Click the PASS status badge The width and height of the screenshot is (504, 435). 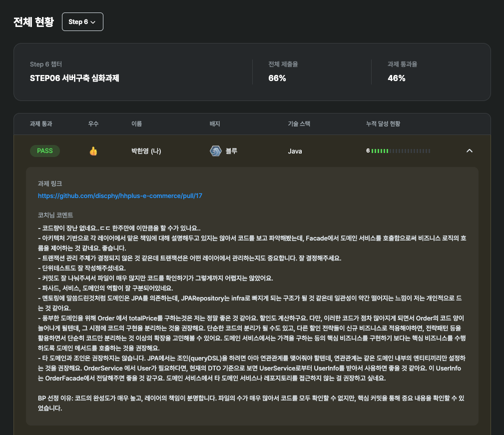click(44, 151)
